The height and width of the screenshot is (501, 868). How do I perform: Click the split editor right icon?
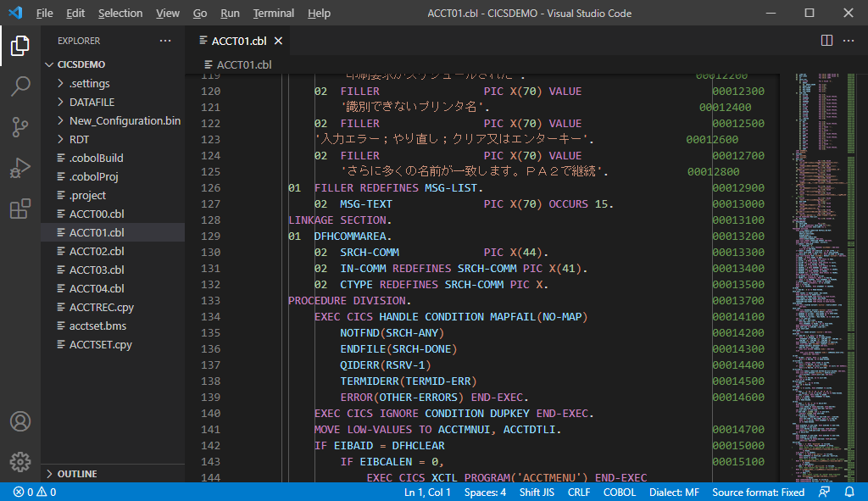click(826, 41)
